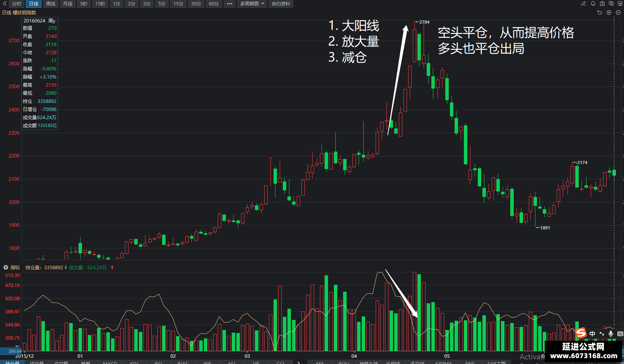Take a chart snapshot with camera icon
This screenshot has width=624, height=364.
point(602,3)
